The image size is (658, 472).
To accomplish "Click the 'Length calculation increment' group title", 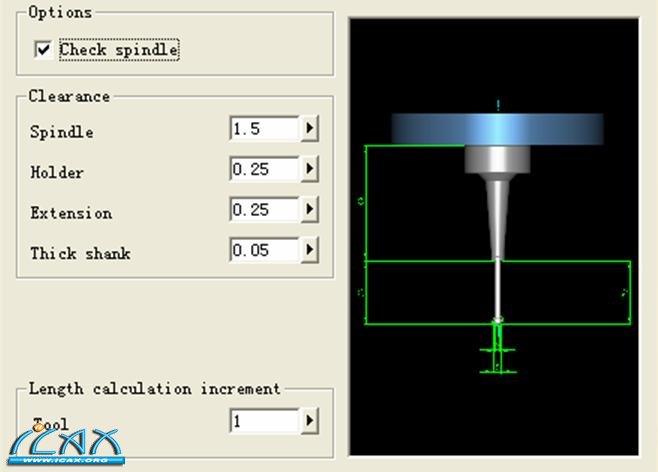I will [x=154, y=389].
